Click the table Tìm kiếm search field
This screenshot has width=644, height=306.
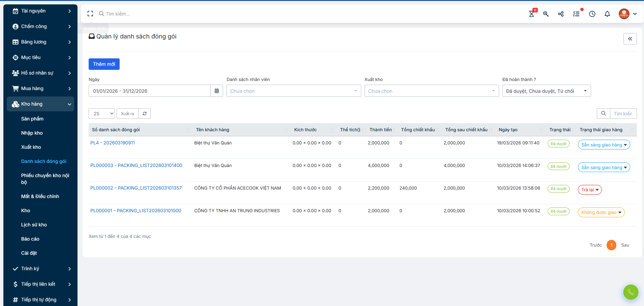pyautogui.click(x=623, y=114)
